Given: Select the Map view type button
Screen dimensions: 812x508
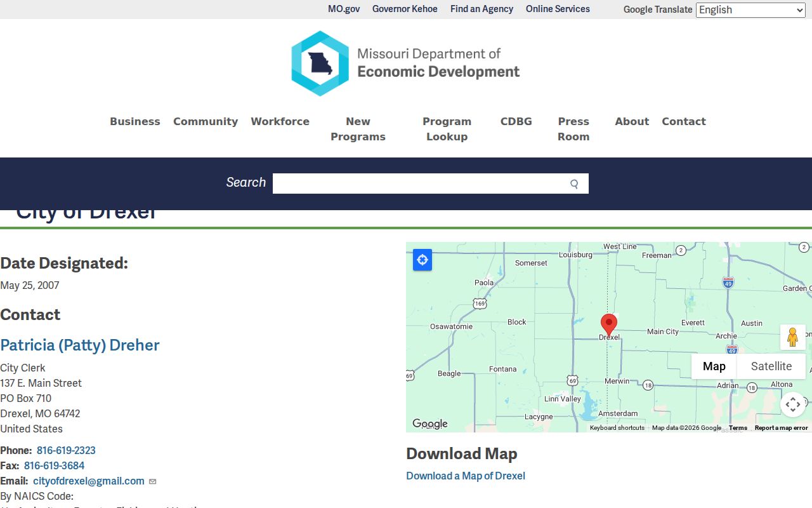Looking at the screenshot, I should pyautogui.click(x=714, y=366).
